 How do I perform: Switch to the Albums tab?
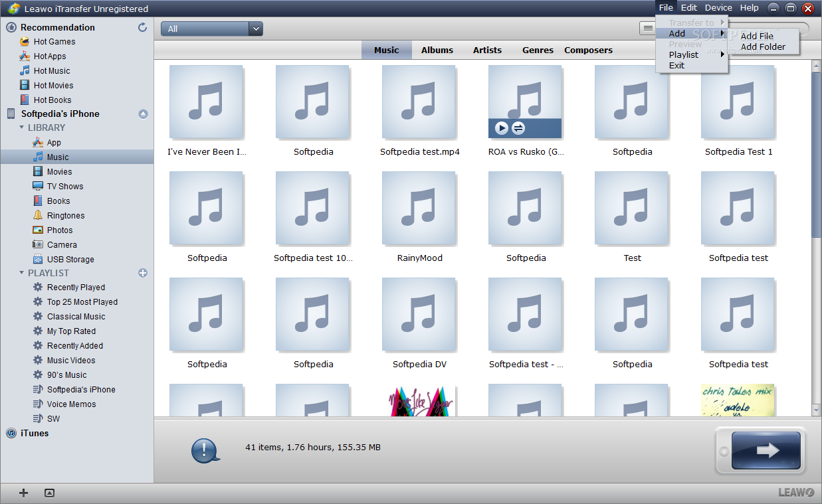(x=437, y=50)
